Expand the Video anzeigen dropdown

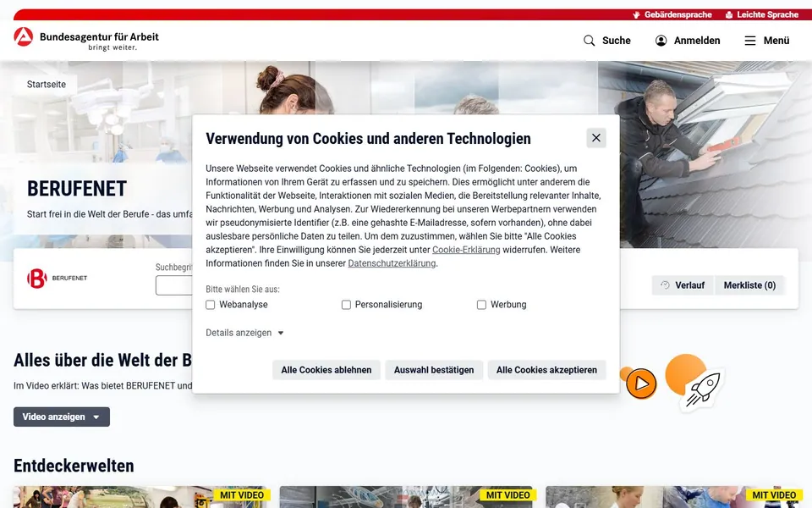click(62, 417)
